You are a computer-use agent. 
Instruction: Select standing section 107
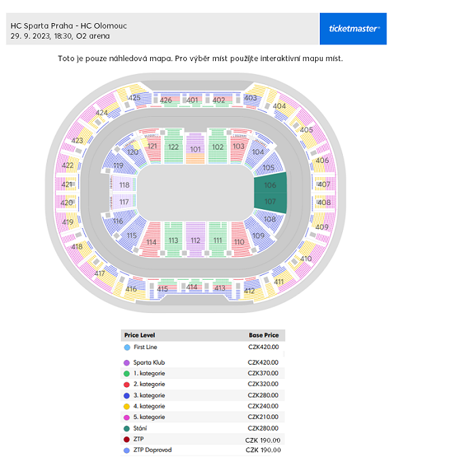270,203
